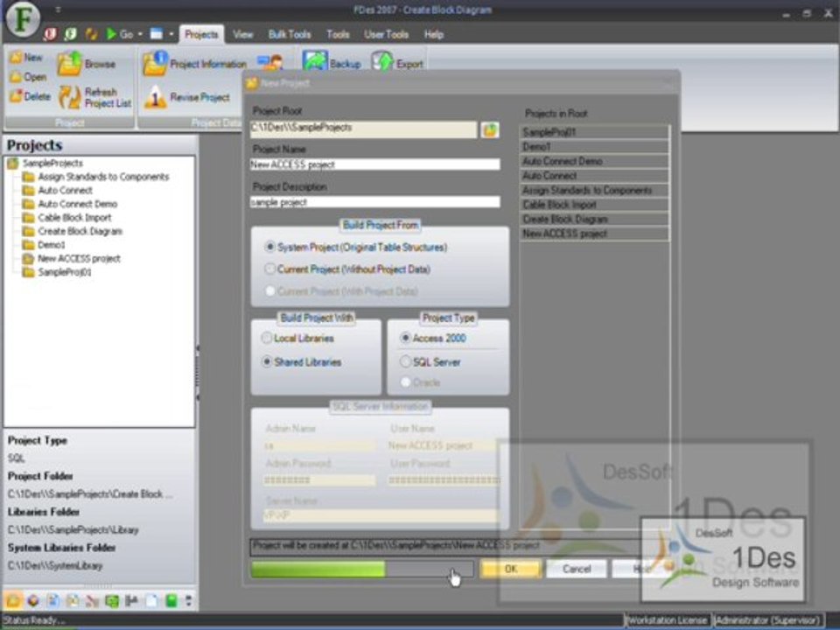The height and width of the screenshot is (630, 840).
Task: Select the Local Libraries radio button
Action: (x=266, y=338)
